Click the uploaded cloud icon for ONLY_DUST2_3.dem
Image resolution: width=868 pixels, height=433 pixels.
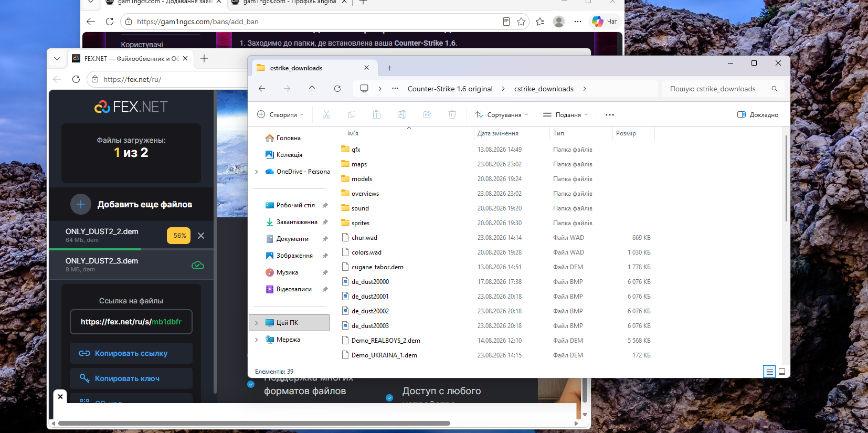point(198,265)
